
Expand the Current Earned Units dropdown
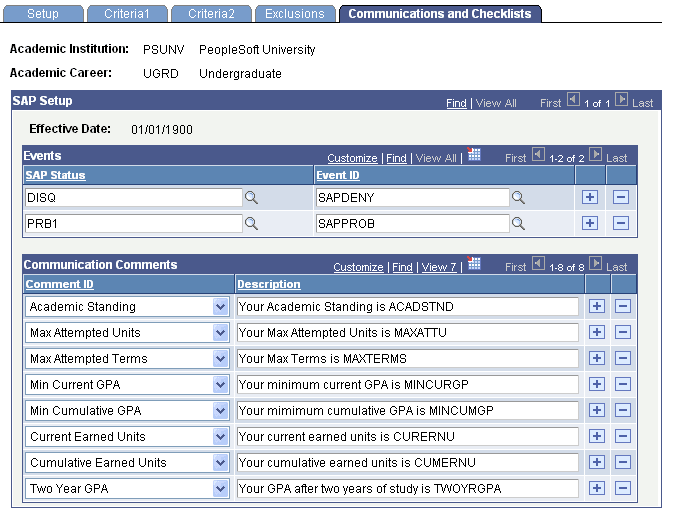220,436
